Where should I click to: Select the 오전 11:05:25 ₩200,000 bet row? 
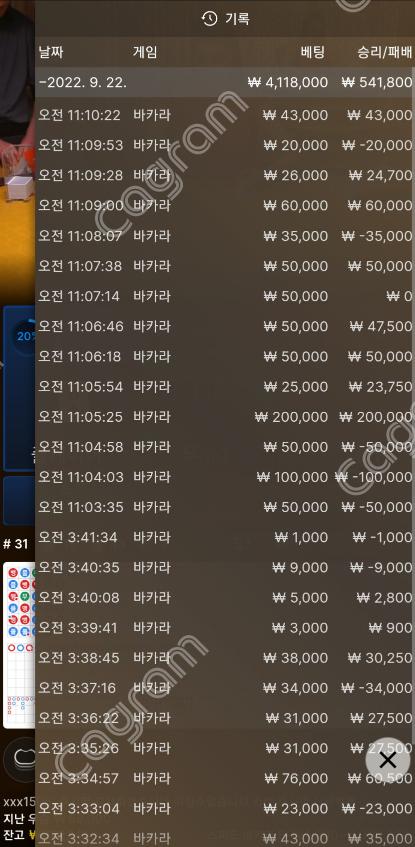tap(225, 417)
